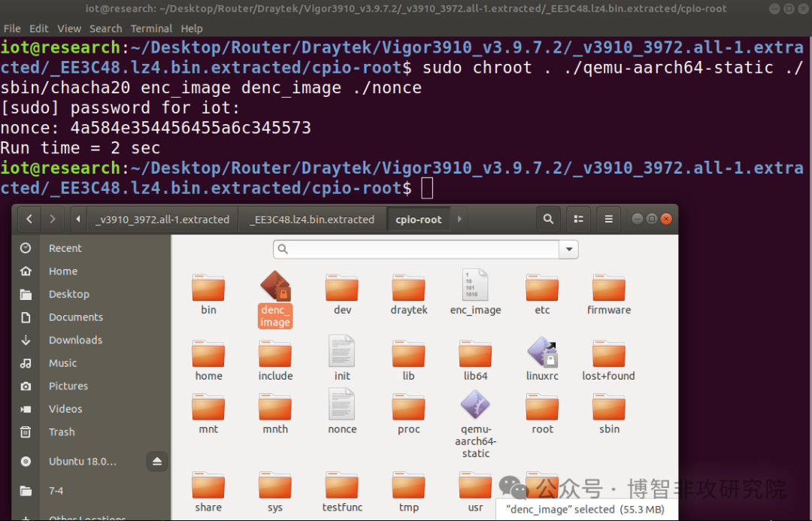812x521 pixels.
Task: Open the dev folder
Action: pos(342,288)
